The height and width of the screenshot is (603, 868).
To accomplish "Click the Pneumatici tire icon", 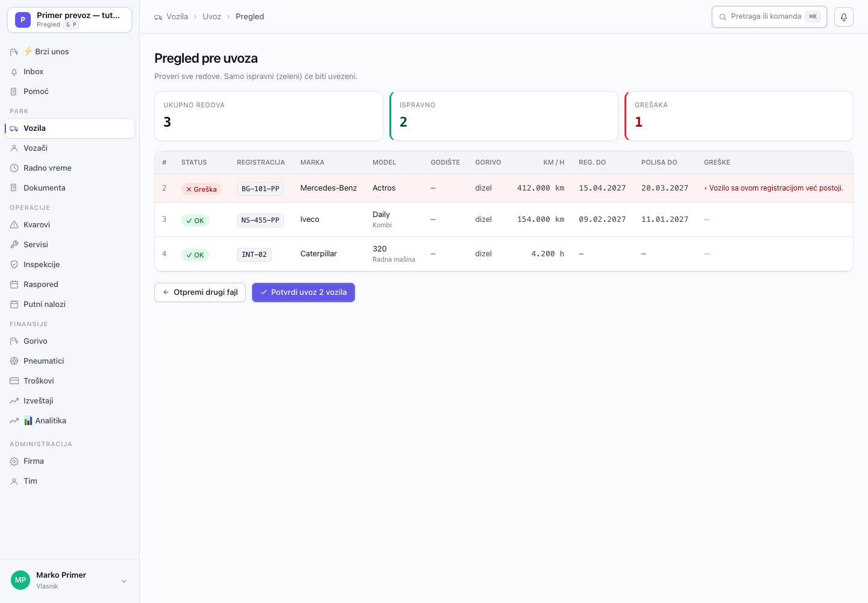I will pos(14,361).
